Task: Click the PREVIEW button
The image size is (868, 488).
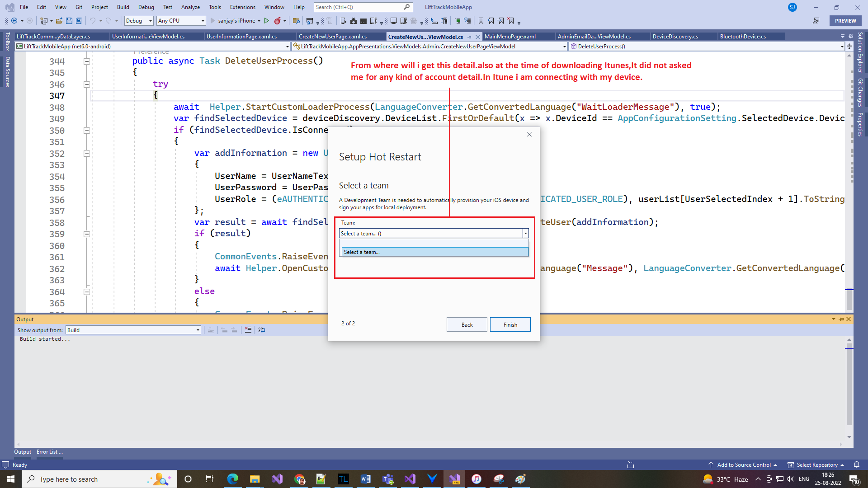Action: [x=845, y=21]
